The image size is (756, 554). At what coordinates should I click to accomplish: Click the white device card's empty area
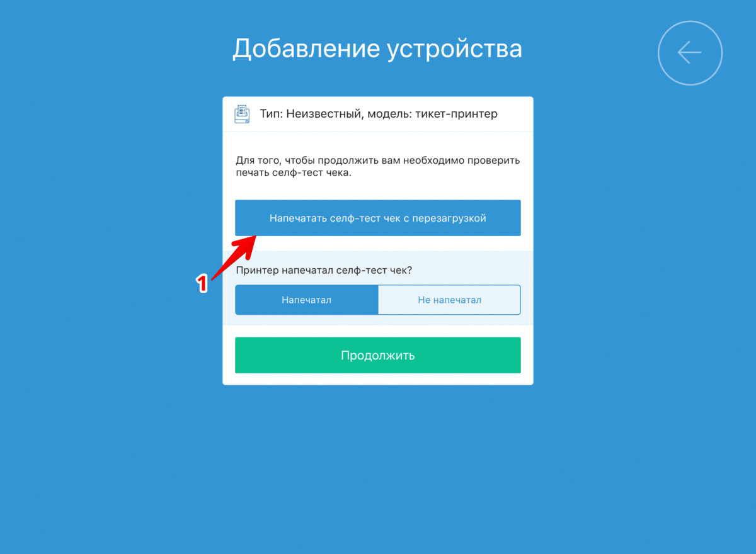point(378,189)
